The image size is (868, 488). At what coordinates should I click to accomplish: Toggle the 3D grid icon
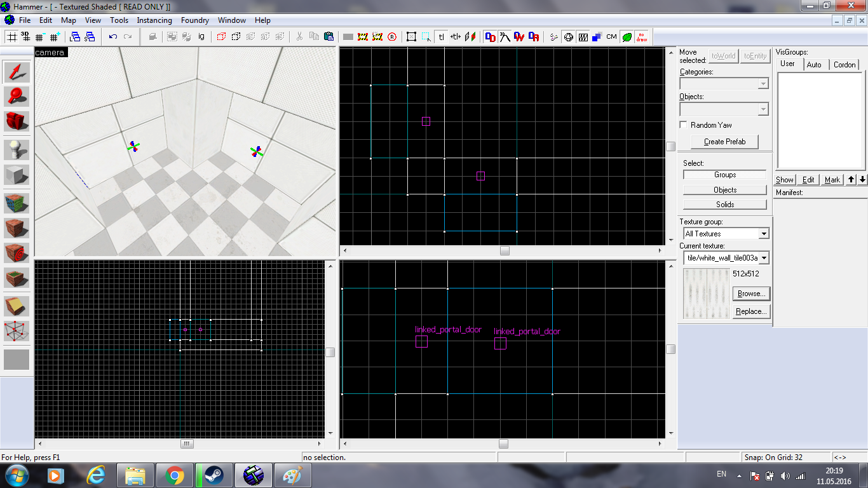(25, 37)
